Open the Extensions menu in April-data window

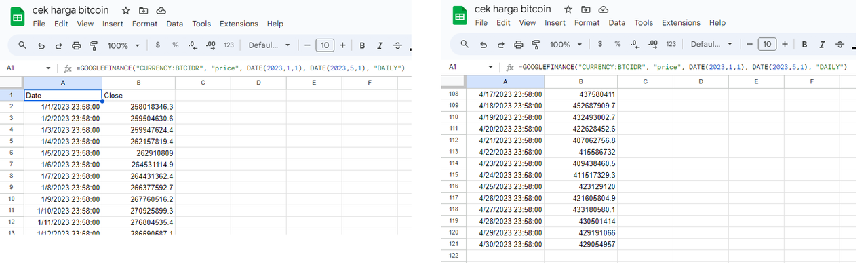[x=681, y=22]
